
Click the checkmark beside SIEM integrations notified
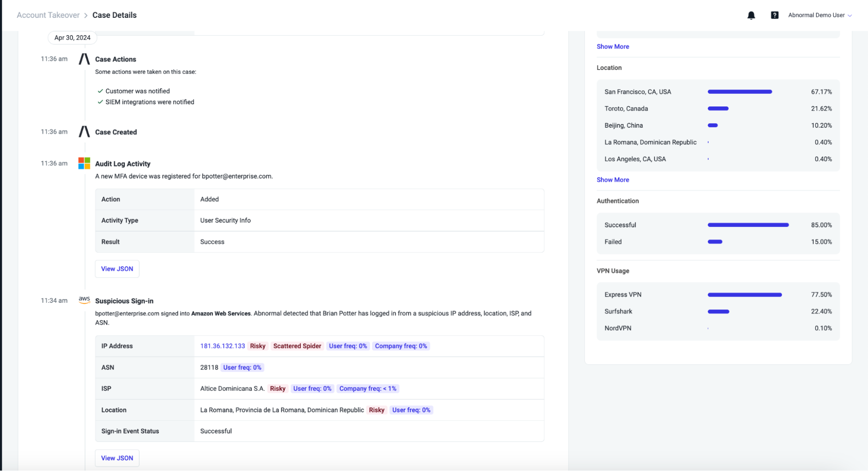(100, 102)
